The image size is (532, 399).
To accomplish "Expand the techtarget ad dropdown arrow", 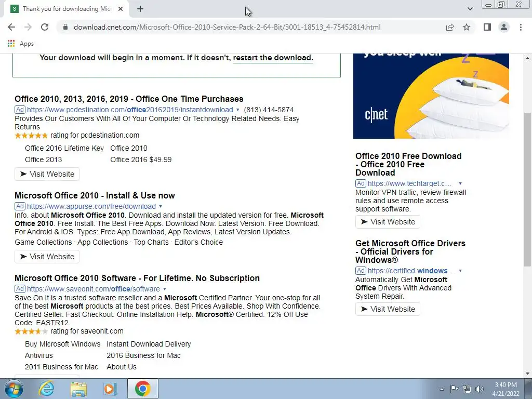I will tap(460, 183).
